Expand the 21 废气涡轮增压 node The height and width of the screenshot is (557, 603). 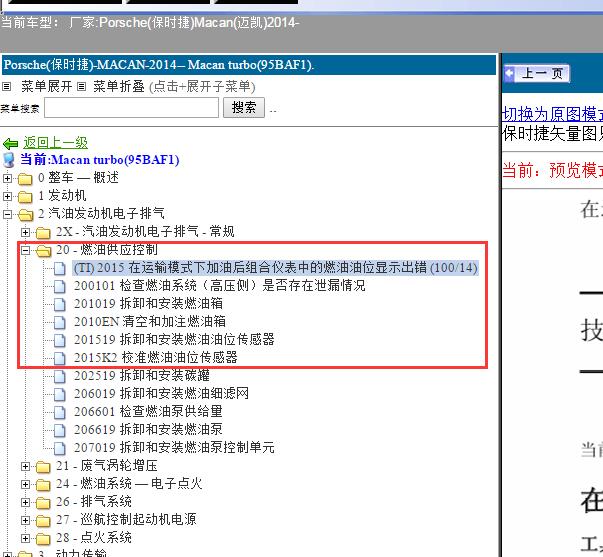point(25,467)
